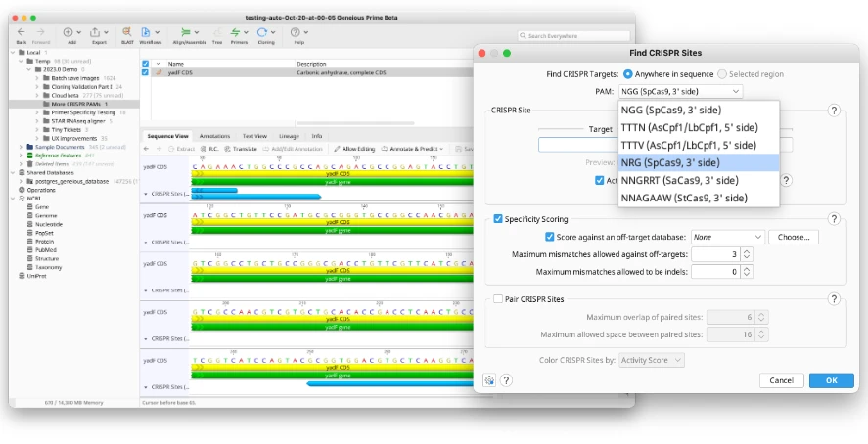Toggle the select-all checkbox in table header
The height and width of the screenshot is (444, 868).
click(x=145, y=64)
